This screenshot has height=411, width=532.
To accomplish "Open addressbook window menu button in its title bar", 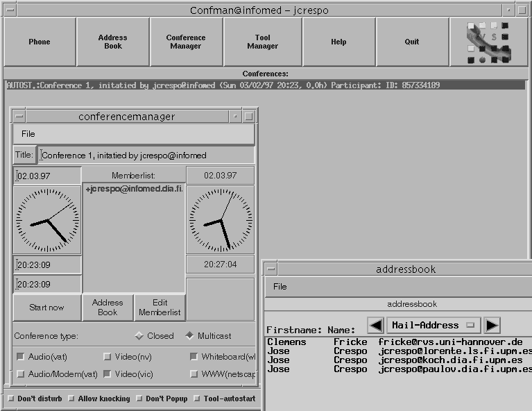I will click(271, 269).
